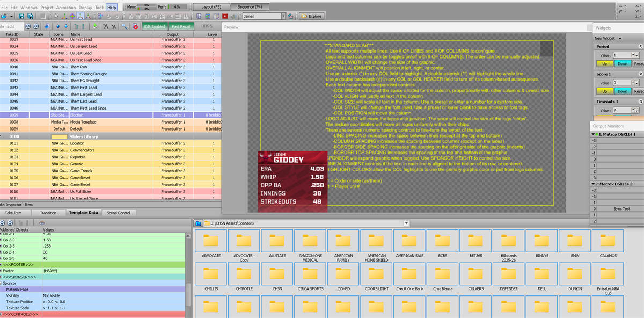Click the Template Data scrollbar up arrow

188,236
